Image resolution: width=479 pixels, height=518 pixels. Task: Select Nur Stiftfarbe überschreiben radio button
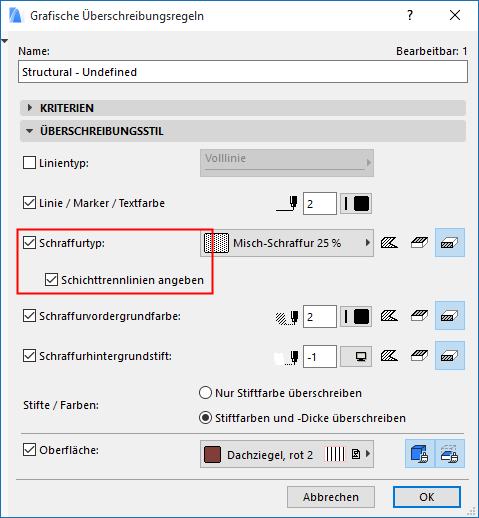[x=205, y=393]
